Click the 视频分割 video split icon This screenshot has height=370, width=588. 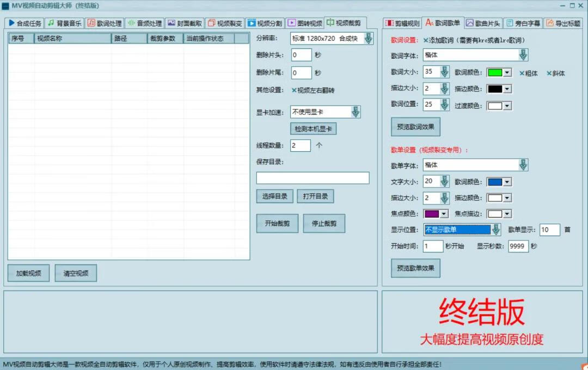coord(253,23)
